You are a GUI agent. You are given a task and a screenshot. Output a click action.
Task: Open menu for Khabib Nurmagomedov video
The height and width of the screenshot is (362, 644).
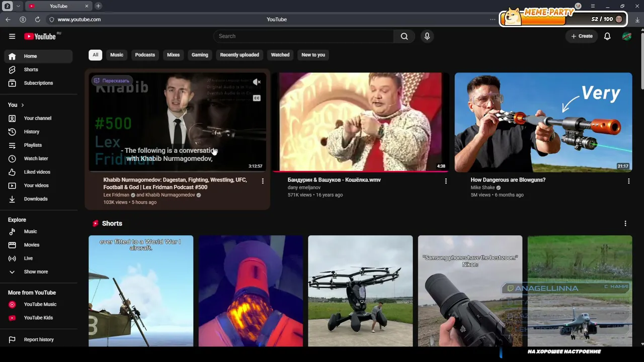click(x=263, y=180)
